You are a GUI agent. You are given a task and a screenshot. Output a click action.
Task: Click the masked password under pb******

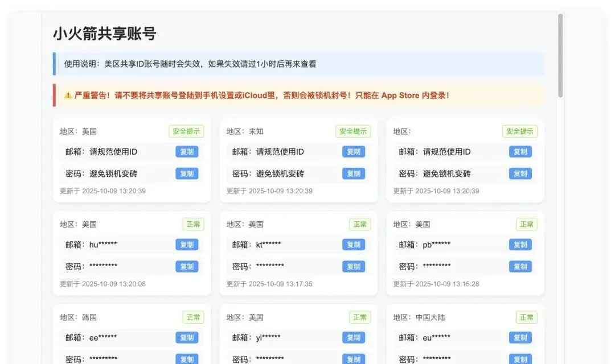click(437, 266)
